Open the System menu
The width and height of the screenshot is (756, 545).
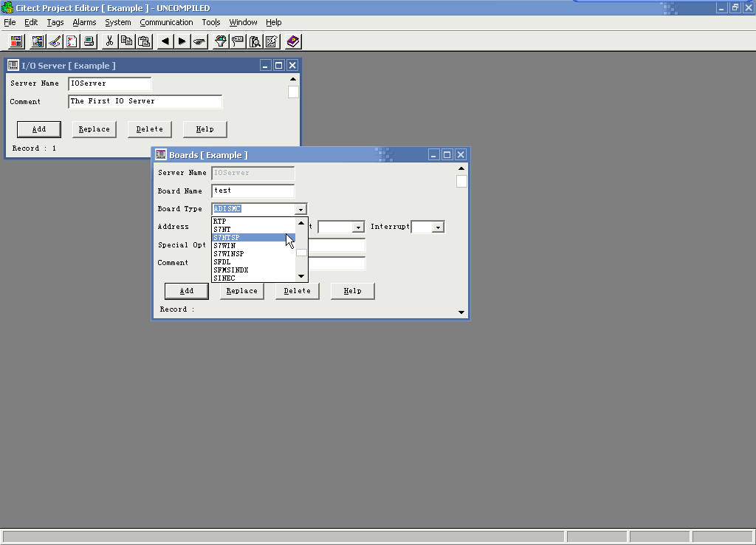pos(118,23)
